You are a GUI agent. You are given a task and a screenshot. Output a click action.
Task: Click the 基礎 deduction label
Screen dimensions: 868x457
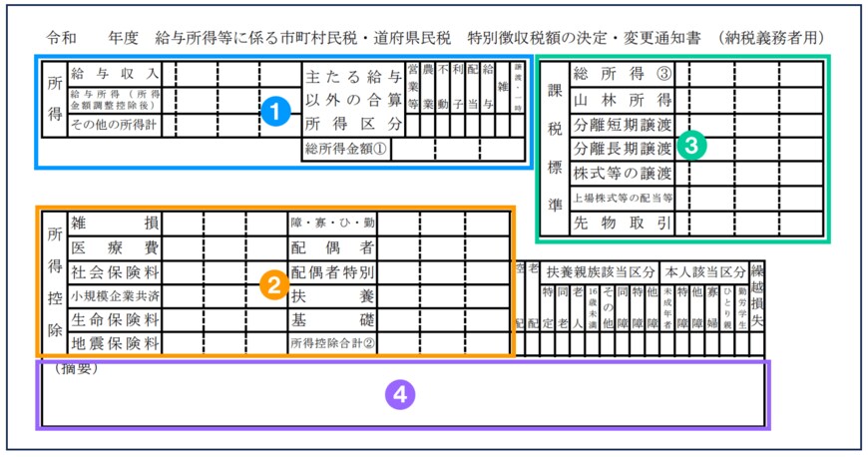pyautogui.click(x=332, y=320)
